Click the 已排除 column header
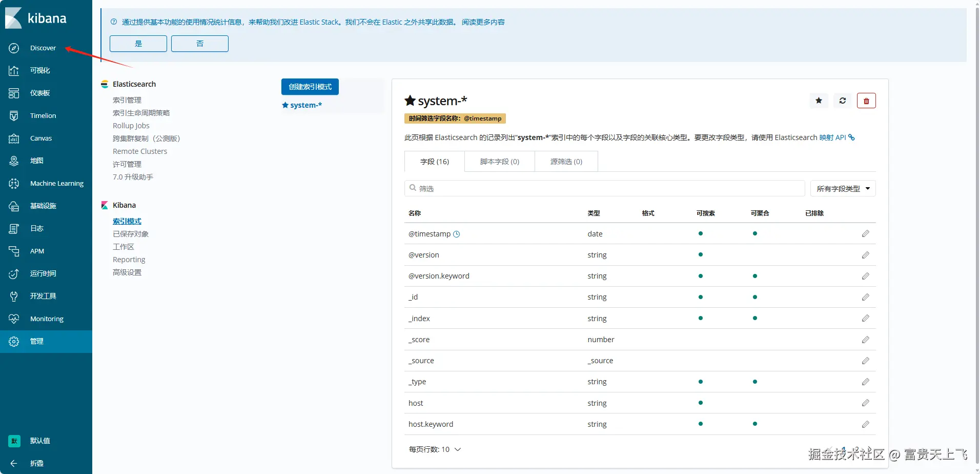980x474 pixels. coord(814,213)
